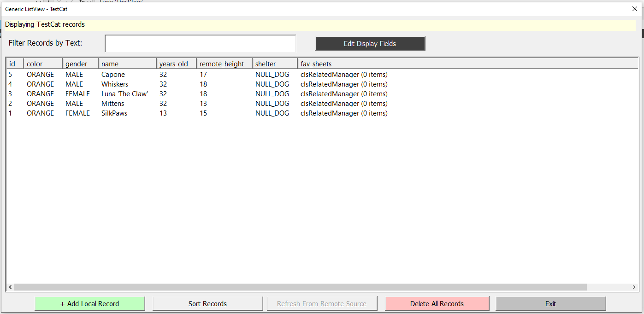Click remote_height 15 in SilkPaws row
The height and width of the screenshot is (314, 644).
[x=203, y=113]
